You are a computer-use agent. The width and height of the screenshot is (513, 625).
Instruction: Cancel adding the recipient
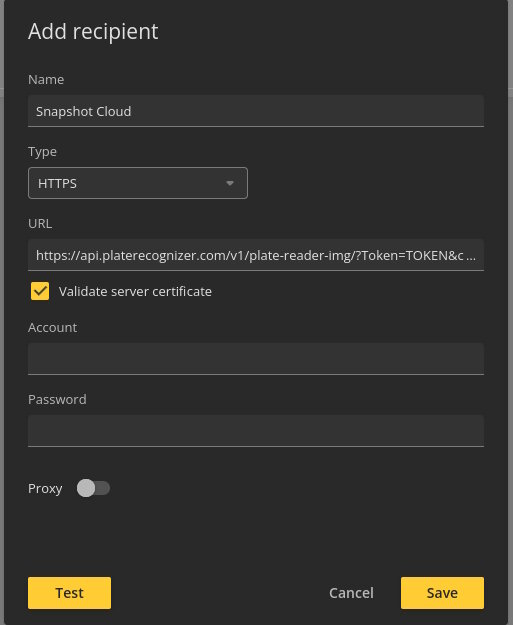click(x=351, y=593)
